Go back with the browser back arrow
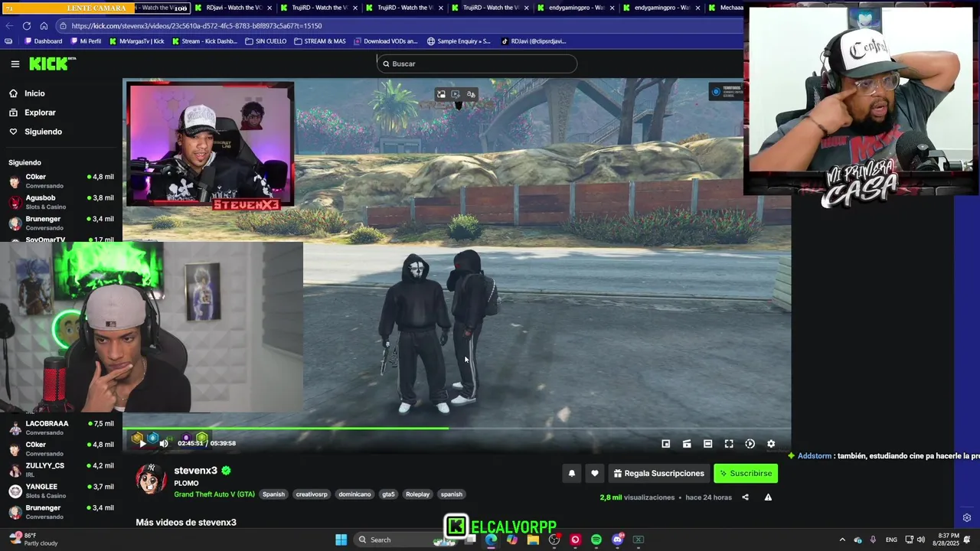Viewport: 980px width, 551px height. [10, 25]
